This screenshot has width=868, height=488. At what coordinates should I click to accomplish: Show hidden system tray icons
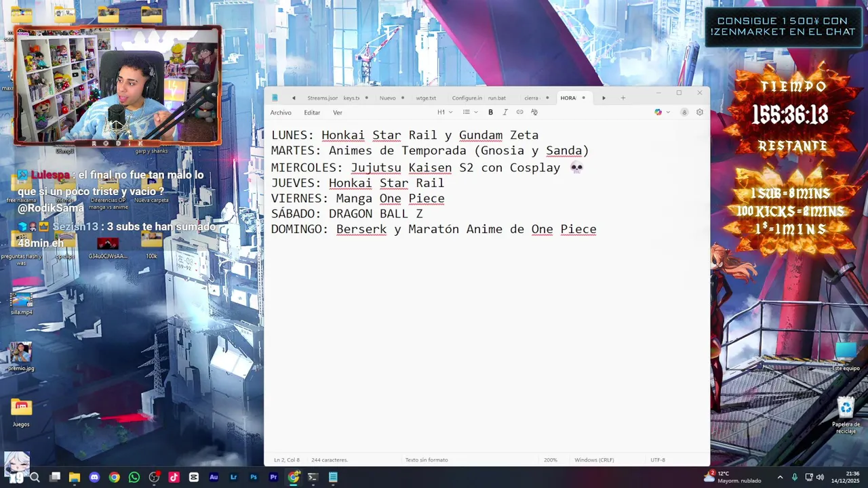click(780, 477)
